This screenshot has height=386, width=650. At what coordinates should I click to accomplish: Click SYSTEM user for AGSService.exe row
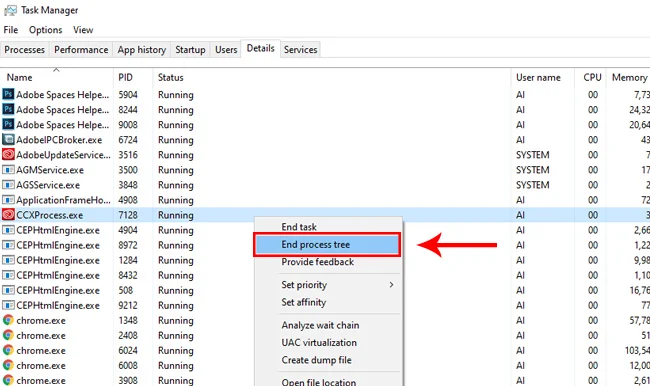(533, 185)
